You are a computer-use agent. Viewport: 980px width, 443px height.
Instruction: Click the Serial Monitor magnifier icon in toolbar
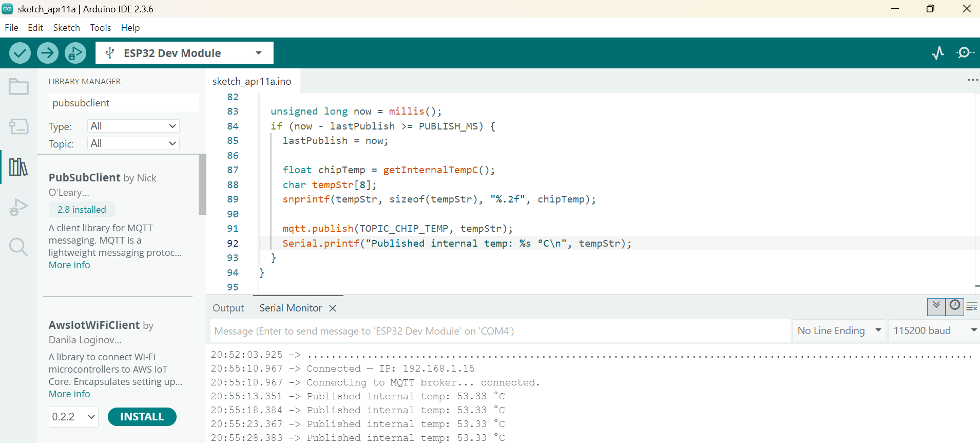(965, 53)
